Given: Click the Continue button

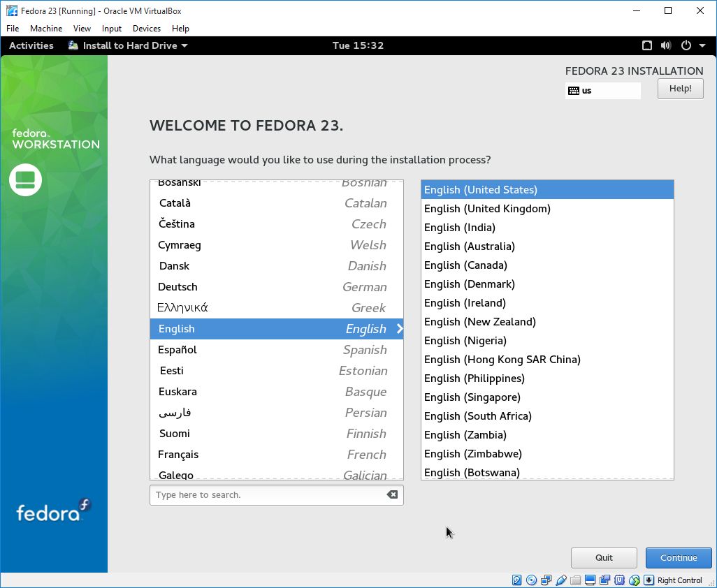Looking at the screenshot, I should point(679,557).
